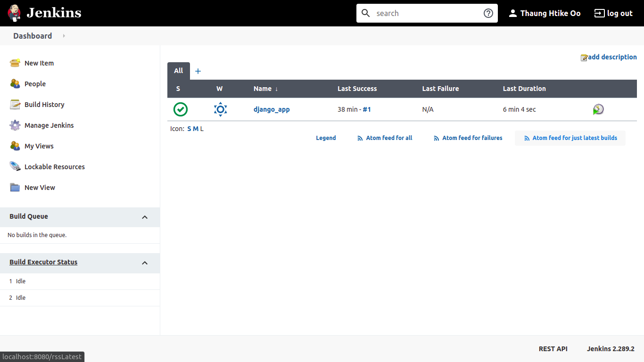Click the My Views icon
The width and height of the screenshot is (644, 362).
point(15,146)
